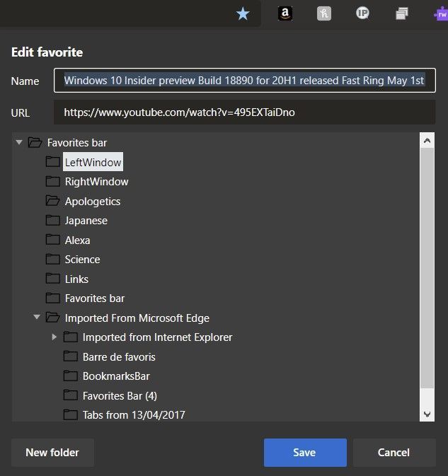Select the Barre de favoris folder

[119, 357]
